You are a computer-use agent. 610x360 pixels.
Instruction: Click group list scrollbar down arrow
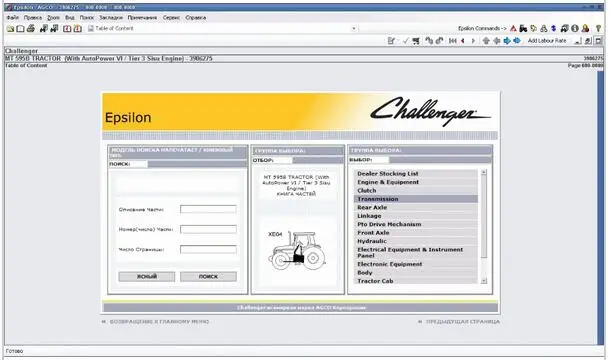pos(484,281)
